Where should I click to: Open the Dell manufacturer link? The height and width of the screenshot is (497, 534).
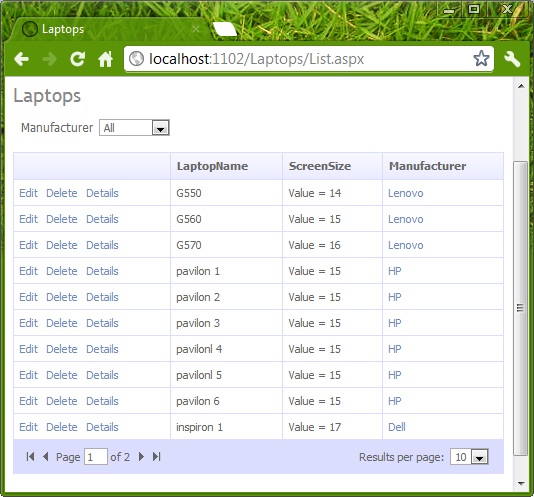397,427
